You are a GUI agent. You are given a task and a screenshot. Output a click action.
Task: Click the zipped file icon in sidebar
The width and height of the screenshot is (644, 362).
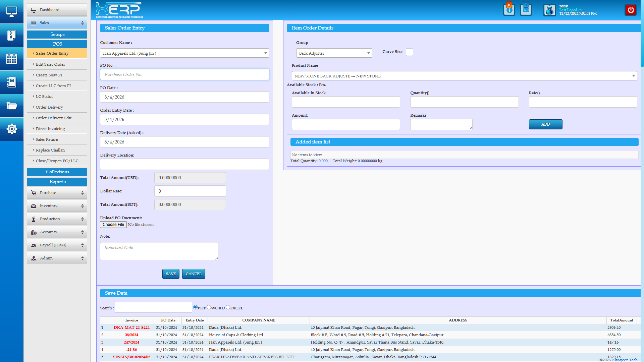point(11,35)
